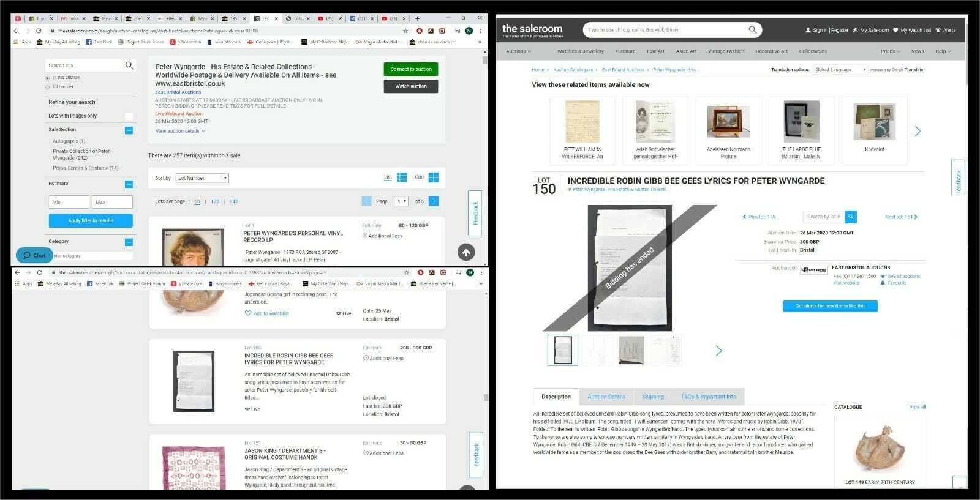Select the 'lot number' radio button
Image resolution: width=980 pixels, height=500 pixels.
(x=47, y=87)
